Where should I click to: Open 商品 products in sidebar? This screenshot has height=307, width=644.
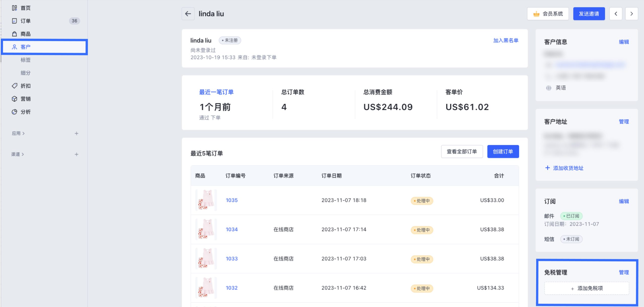25,34
